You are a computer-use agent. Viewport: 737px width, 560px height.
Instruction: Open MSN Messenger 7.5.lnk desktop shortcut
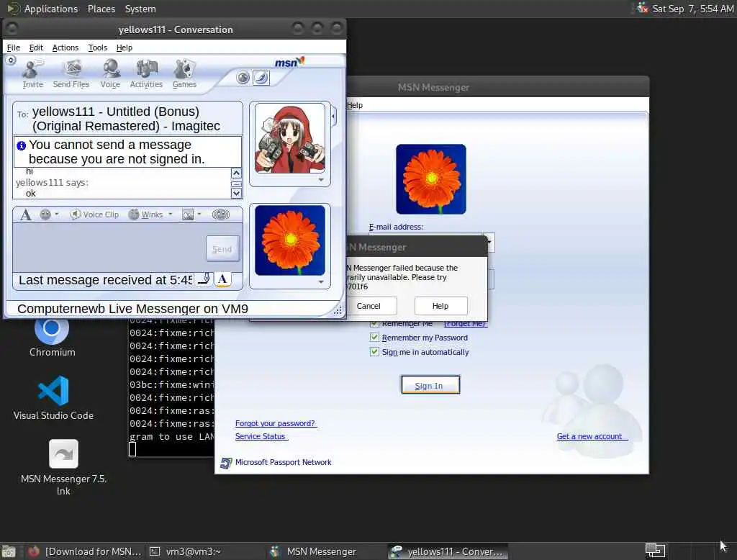click(63, 467)
